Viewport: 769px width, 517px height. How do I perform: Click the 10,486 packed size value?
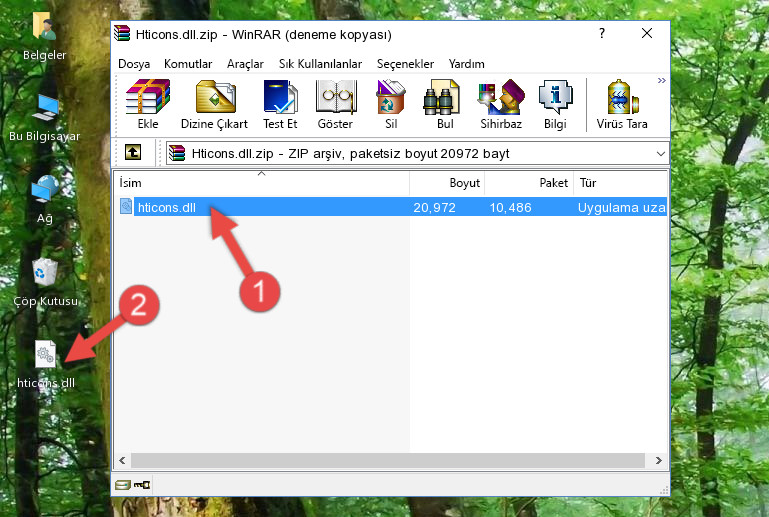(x=510, y=208)
